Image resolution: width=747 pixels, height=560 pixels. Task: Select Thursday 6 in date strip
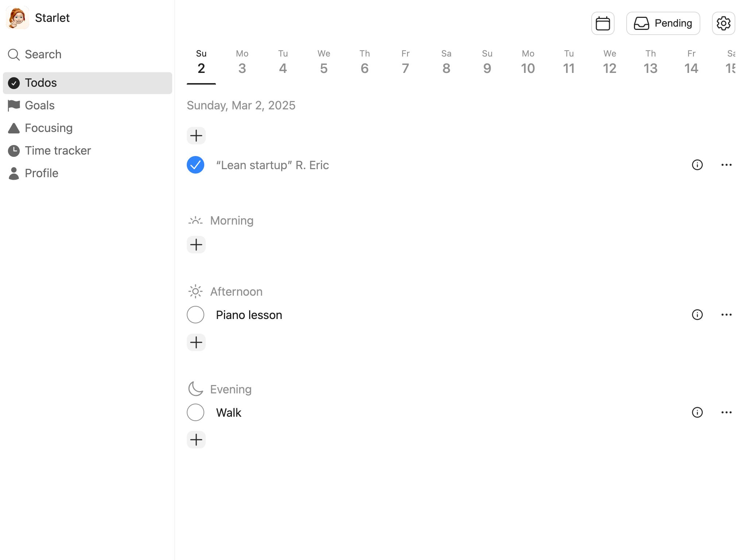(x=365, y=62)
